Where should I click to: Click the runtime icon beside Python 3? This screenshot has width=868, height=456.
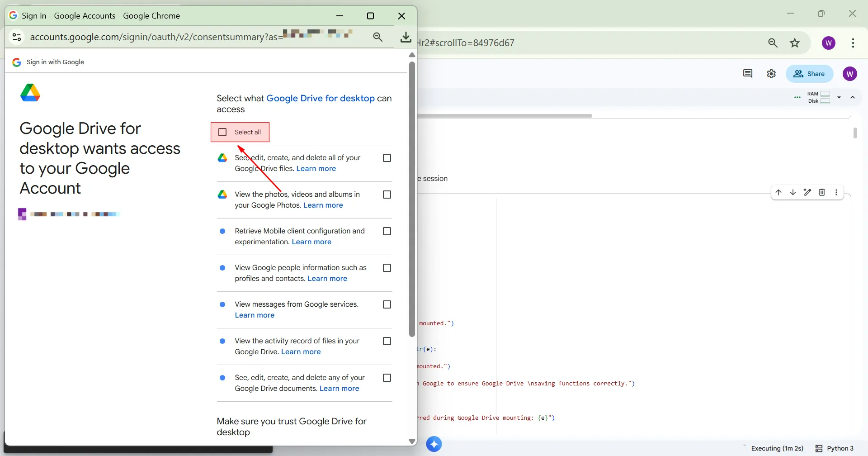click(x=819, y=448)
